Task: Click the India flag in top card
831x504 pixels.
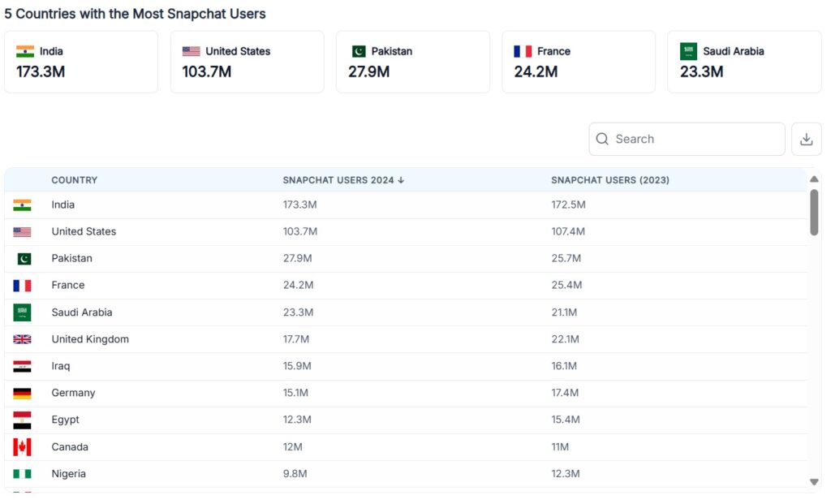Action: coord(25,51)
